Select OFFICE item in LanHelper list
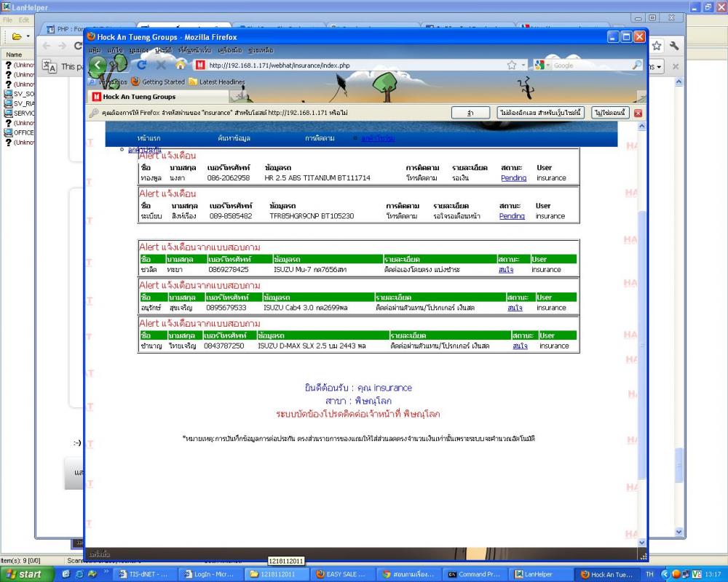This screenshot has height=582, width=728. [x=19, y=132]
